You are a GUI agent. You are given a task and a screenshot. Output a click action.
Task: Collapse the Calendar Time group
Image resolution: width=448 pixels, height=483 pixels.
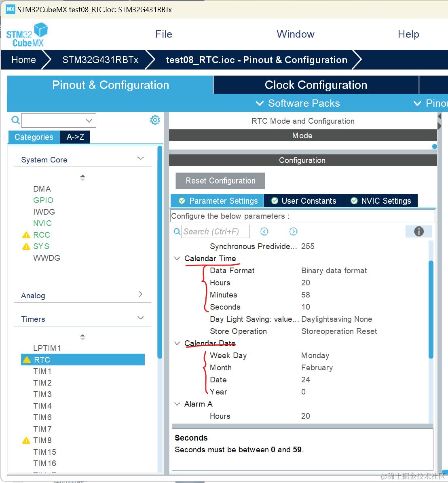pos(177,258)
